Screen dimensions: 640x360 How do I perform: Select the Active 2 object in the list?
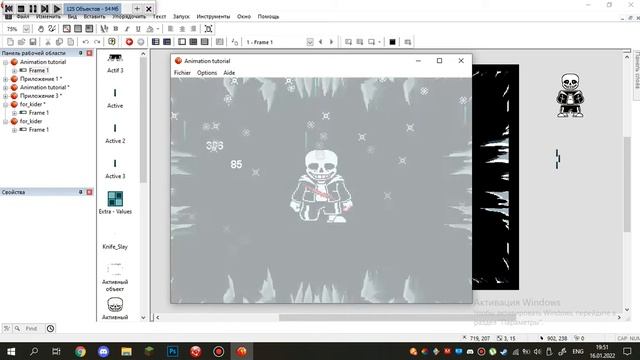(115, 134)
